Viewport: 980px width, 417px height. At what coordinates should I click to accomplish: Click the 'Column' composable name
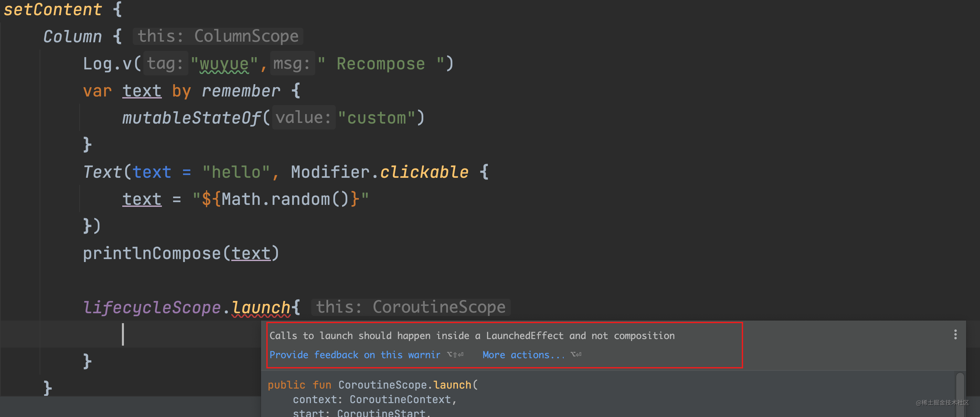point(72,37)
